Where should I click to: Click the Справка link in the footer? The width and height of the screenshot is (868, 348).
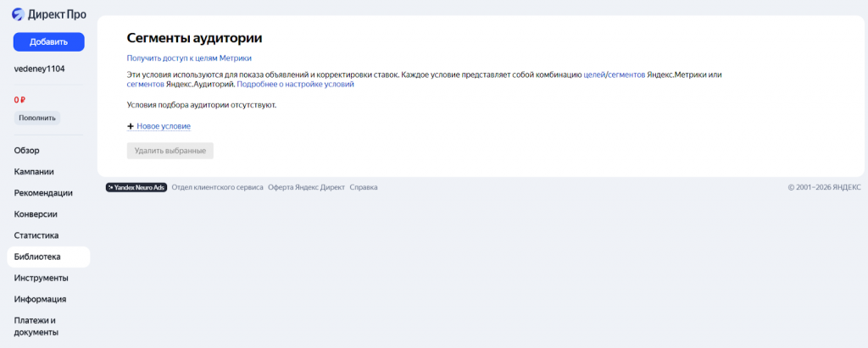[364, 187]
